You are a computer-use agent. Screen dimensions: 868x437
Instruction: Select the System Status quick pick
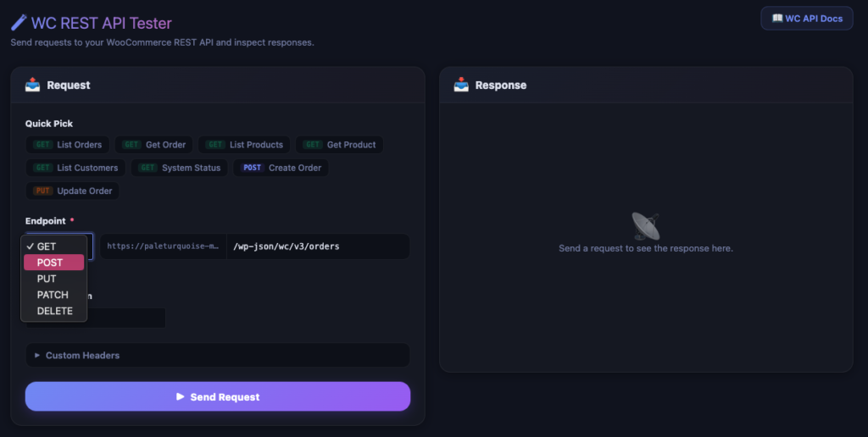[x=180, y=168]
